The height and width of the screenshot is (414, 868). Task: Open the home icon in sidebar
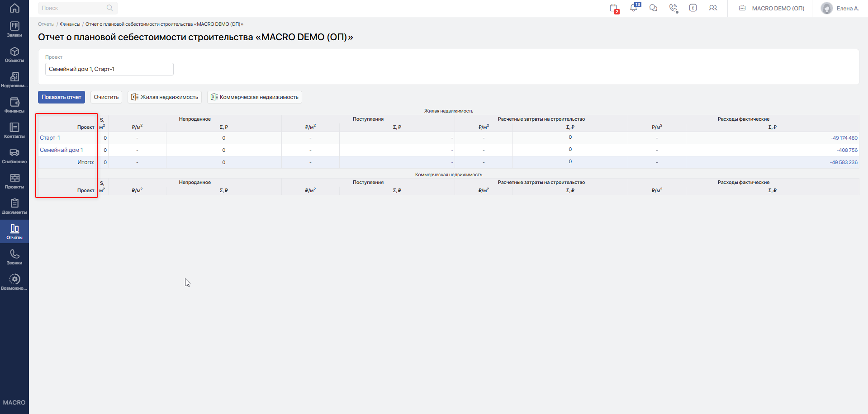click(14, 8)
